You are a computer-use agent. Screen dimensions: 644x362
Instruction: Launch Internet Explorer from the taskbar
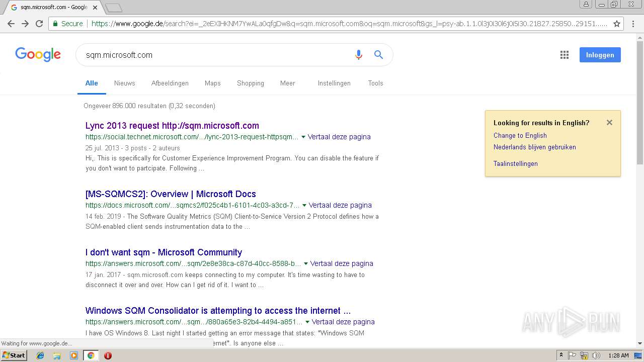pyautogui.click(x=40, y=355)
